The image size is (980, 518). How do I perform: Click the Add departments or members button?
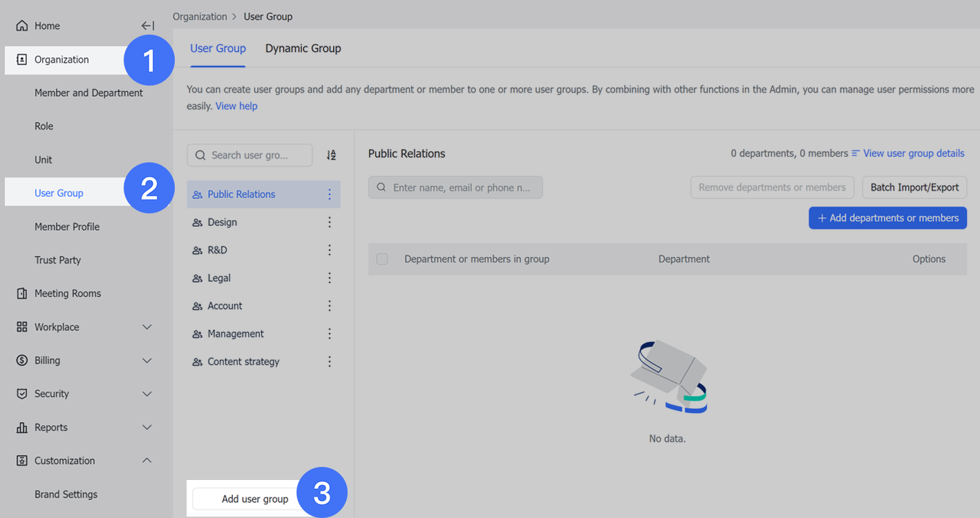coord(887,218)
